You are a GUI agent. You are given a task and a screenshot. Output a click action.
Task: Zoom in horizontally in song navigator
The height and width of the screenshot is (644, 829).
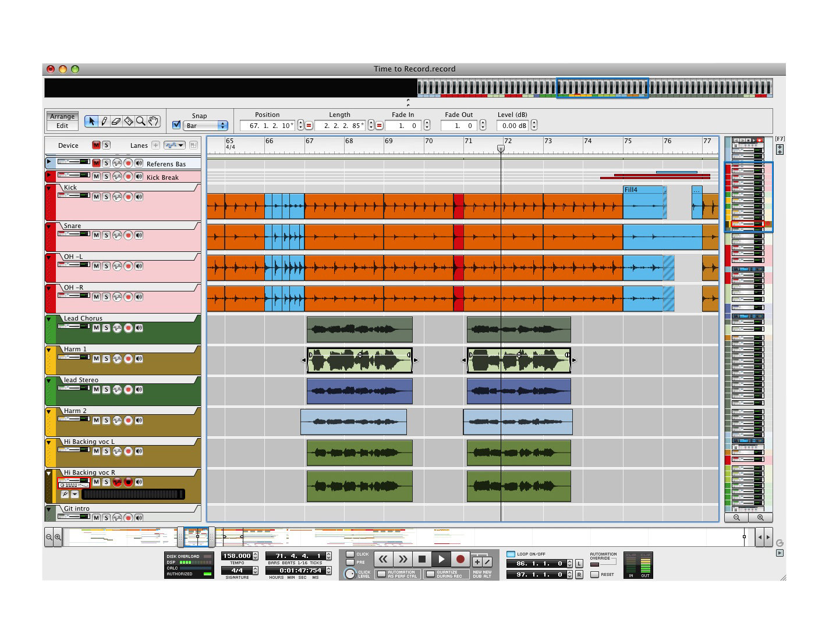coord(58,537)
